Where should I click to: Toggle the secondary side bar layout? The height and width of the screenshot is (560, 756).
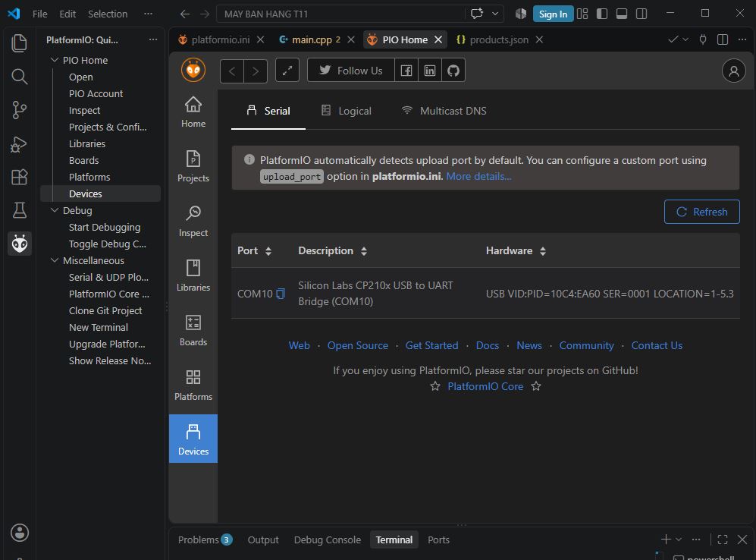(642, 14)
